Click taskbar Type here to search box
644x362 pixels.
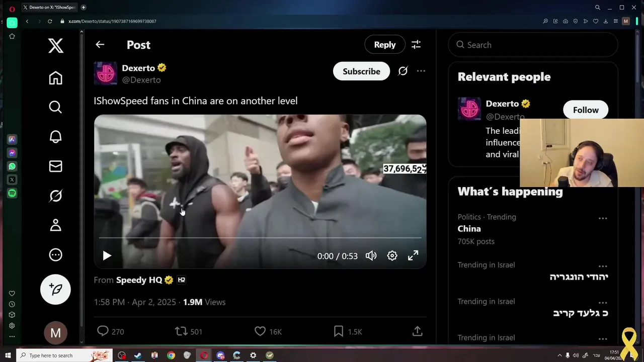coord(63,355)
